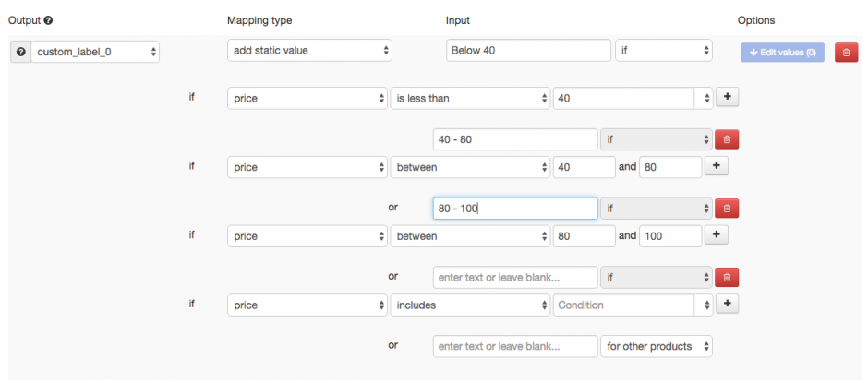This screenshot has height=383, width=868.
Task: Open the 'for other products' dropdown
Action: (657, 347)
